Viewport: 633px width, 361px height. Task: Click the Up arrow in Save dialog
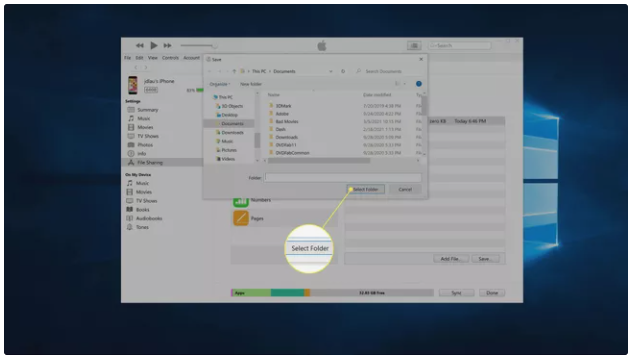pos(234,71)
